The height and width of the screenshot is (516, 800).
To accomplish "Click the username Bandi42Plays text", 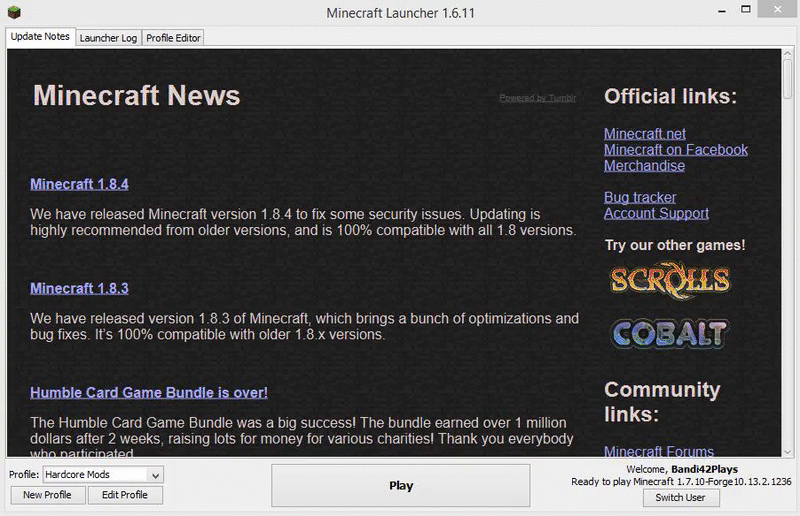I will coord(704,469).
